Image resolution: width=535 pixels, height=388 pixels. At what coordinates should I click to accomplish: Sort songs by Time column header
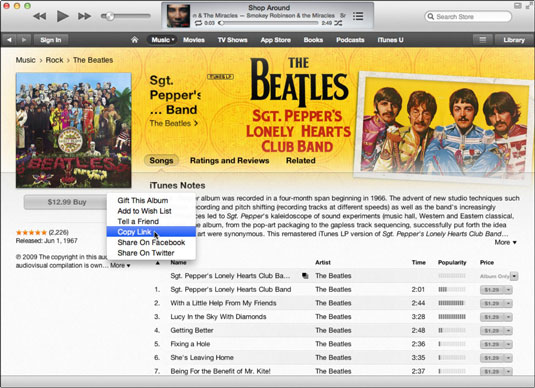pyautogui.click(x=419, y=262)
